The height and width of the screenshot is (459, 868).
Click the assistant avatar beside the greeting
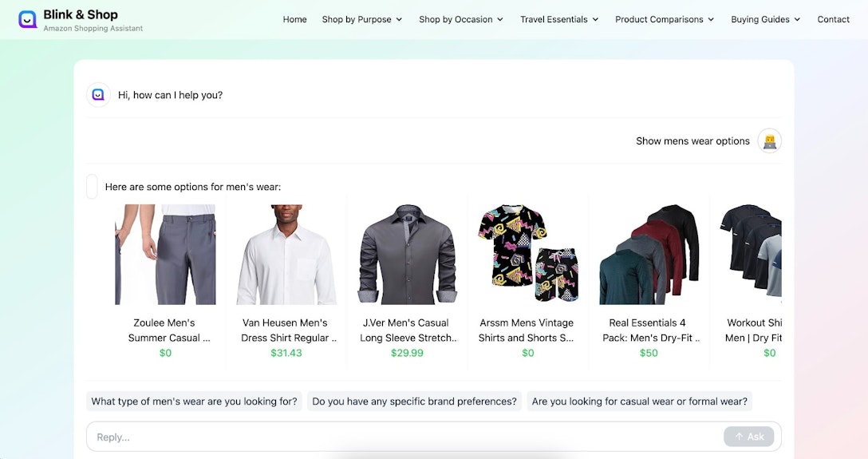[x=98, y=95]
